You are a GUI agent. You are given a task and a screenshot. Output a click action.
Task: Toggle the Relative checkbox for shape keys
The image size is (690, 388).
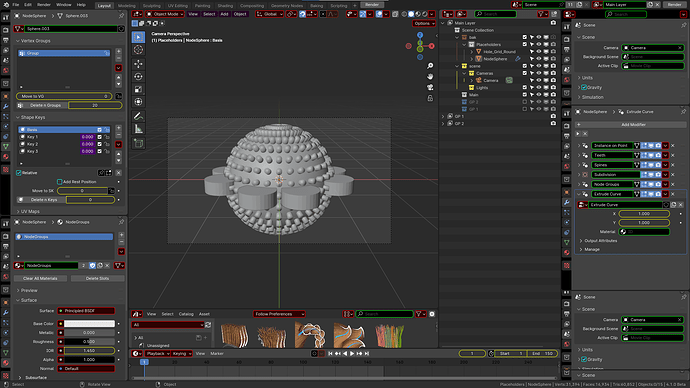tap(19, 173)
